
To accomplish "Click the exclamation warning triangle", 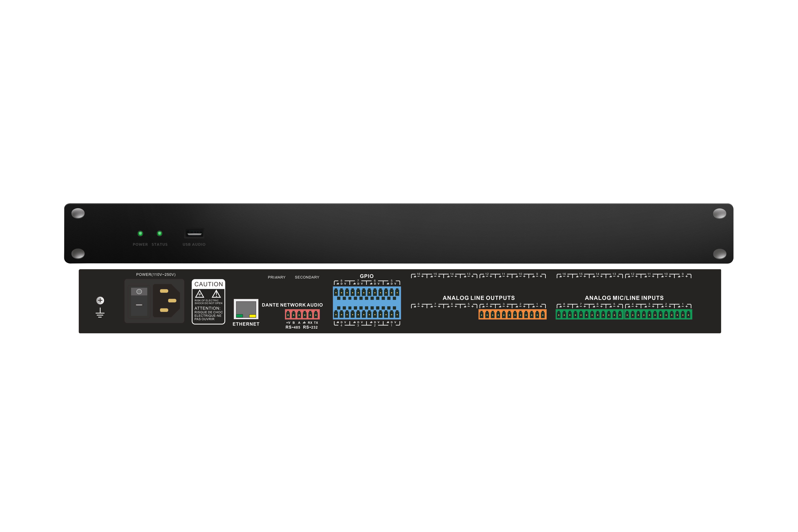I will tap(217, 294).
